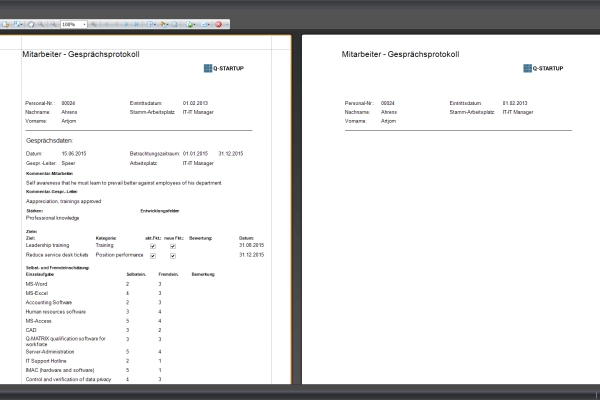Open the arrow next to the print/save icon

[21, 24]
